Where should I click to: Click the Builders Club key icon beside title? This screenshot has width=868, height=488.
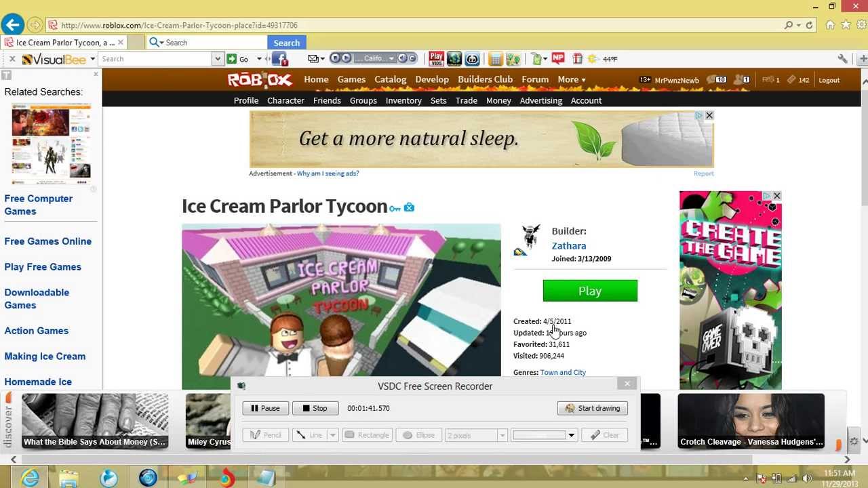tap(395, 208)
